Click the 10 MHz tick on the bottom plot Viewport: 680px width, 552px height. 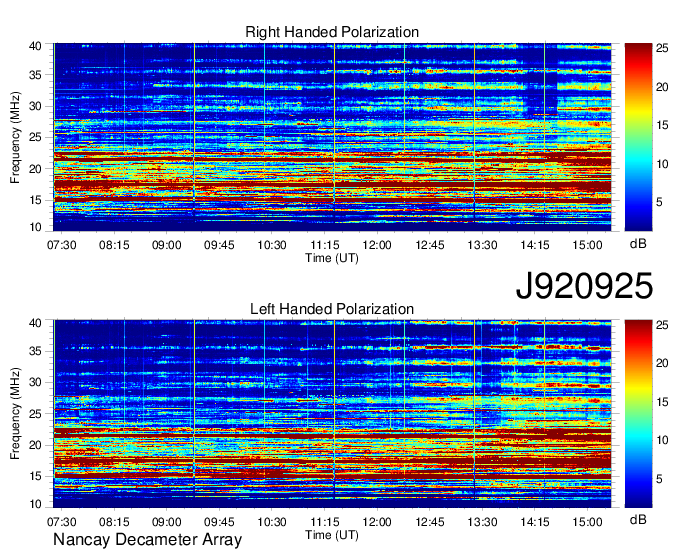(36, 504)
